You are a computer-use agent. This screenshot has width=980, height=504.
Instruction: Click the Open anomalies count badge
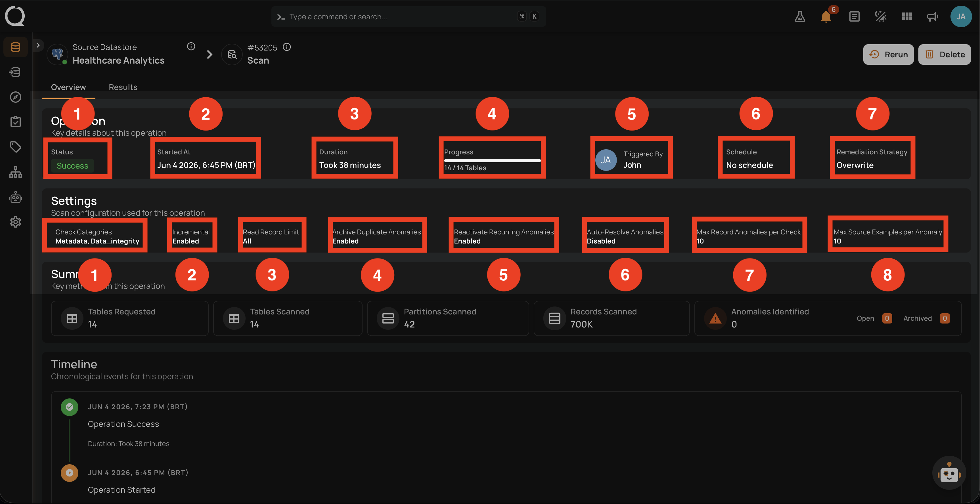887,318
